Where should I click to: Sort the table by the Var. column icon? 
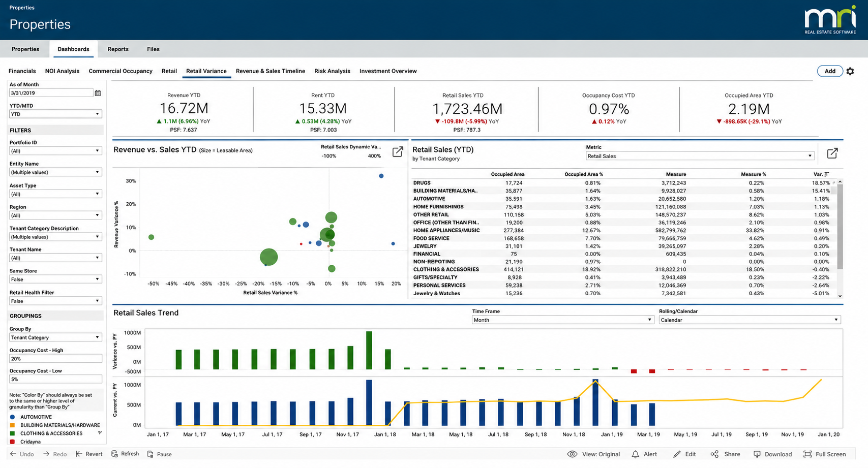tap(826, 174)
